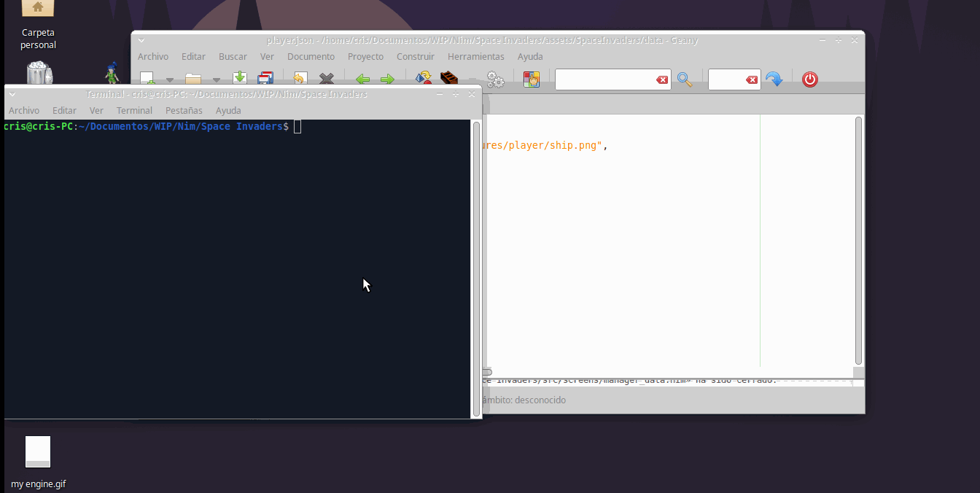Click the Save All icon in Geany toolbar
This screenshot has height=493, width=980.
point(265,78)
